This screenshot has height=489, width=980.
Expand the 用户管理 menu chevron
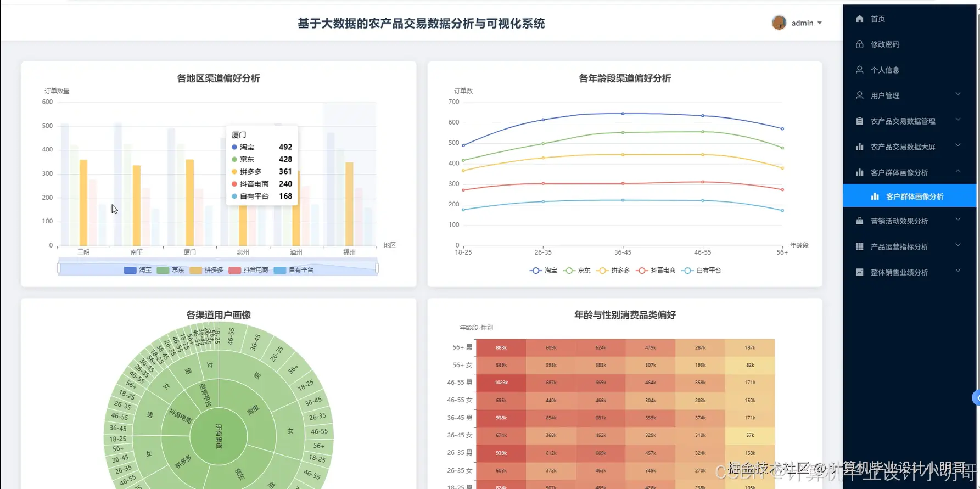pos(958,94)
